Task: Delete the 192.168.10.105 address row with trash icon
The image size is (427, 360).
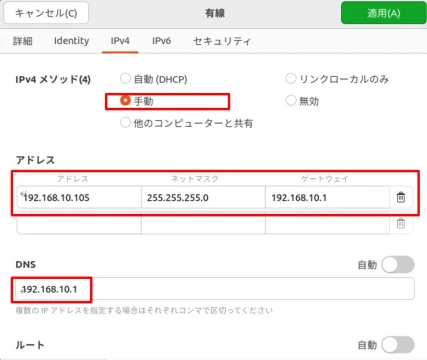Action: click(x=401, y=197)
